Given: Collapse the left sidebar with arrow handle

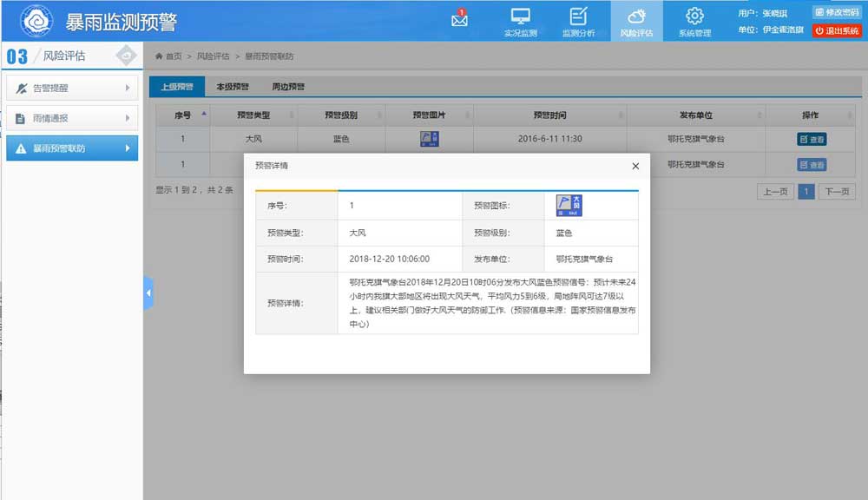Looking at the screenshot, I should [148, 293].
